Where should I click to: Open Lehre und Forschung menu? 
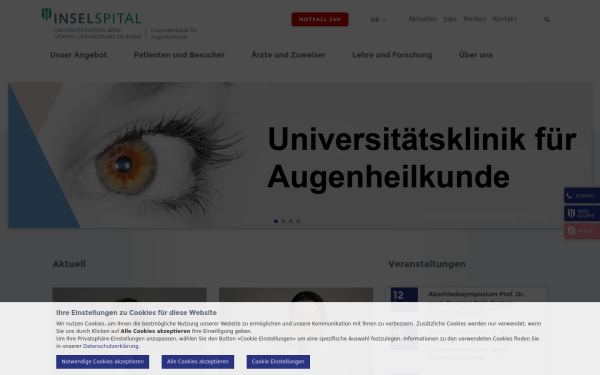[x=392, y=55]
